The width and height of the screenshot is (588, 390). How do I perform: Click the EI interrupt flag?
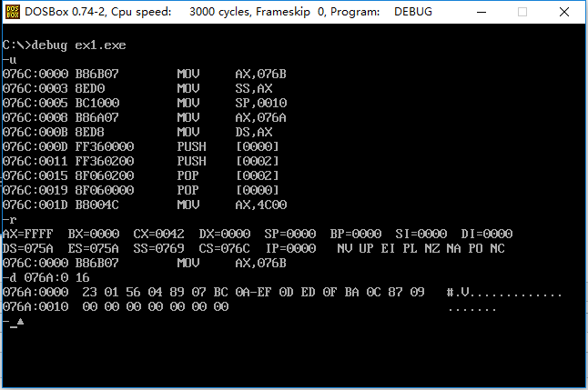(x=388, y=249)
